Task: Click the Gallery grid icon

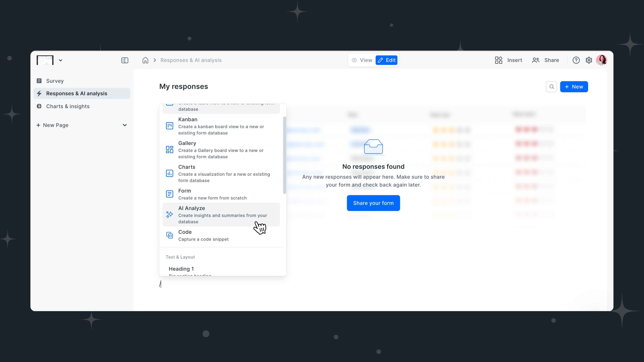Action: point(170,149)
